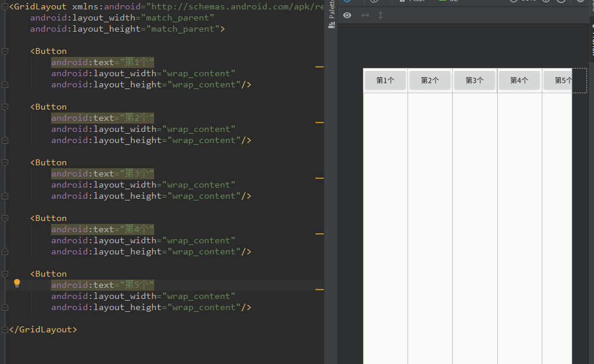
Task: Click the 第5个 button in the preview
Action: [x=562, y=80]
